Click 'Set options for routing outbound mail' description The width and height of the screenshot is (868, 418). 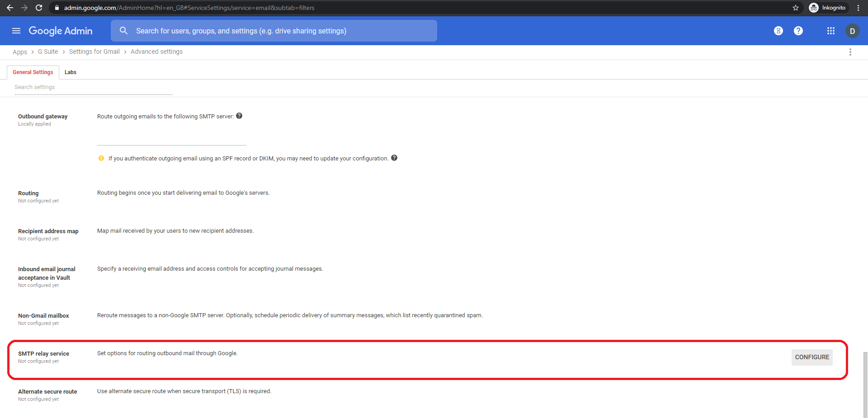pyautogui.click(x=167, y=353)
